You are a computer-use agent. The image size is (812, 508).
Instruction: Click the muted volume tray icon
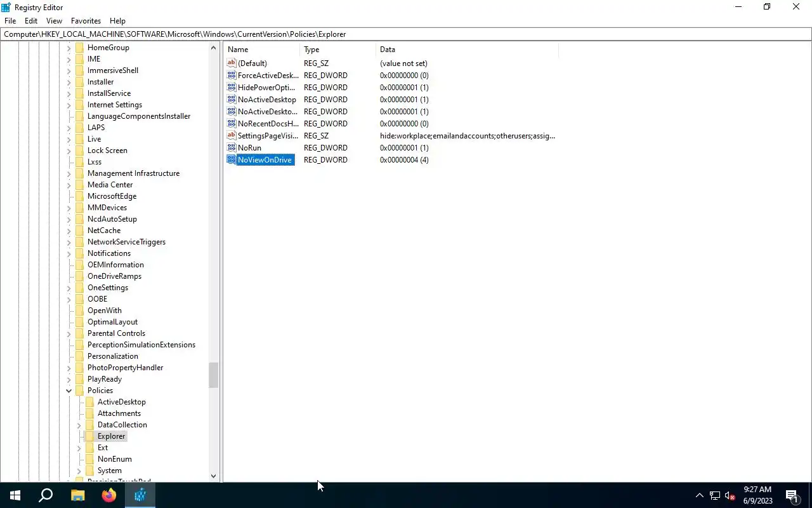(730, 495)
